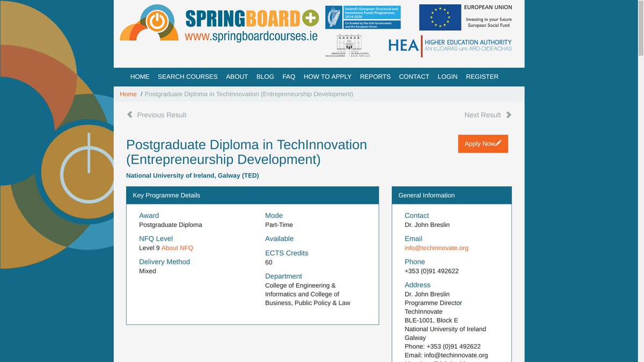Click the Part-Time mode value
Screen dimensions: 644x362
(x=279, y=225)
